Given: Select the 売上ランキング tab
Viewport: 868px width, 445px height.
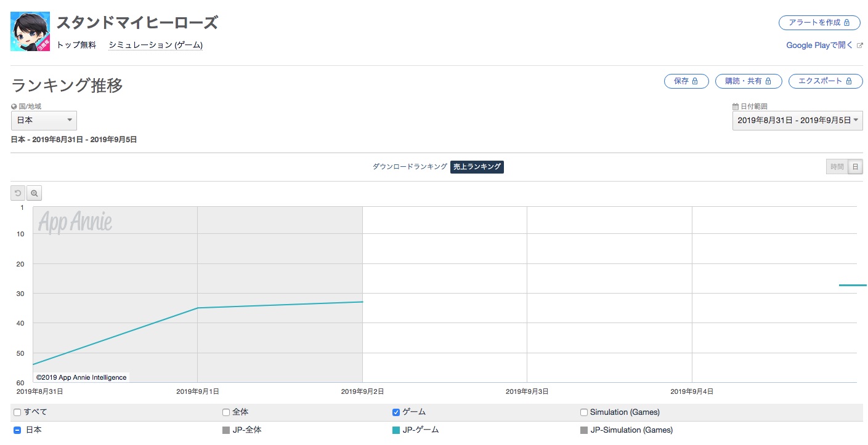Looking at the screenshot, I should click(x=477, y=167).
